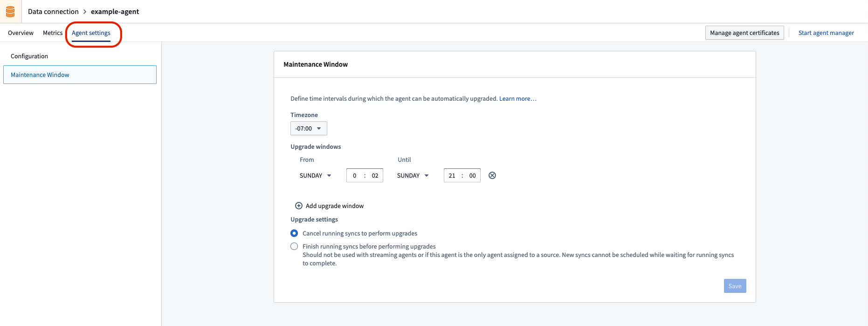This screenshot has width=868, height=326.
Task: Click the Upgrade windows heading
Action: (316, 146)
